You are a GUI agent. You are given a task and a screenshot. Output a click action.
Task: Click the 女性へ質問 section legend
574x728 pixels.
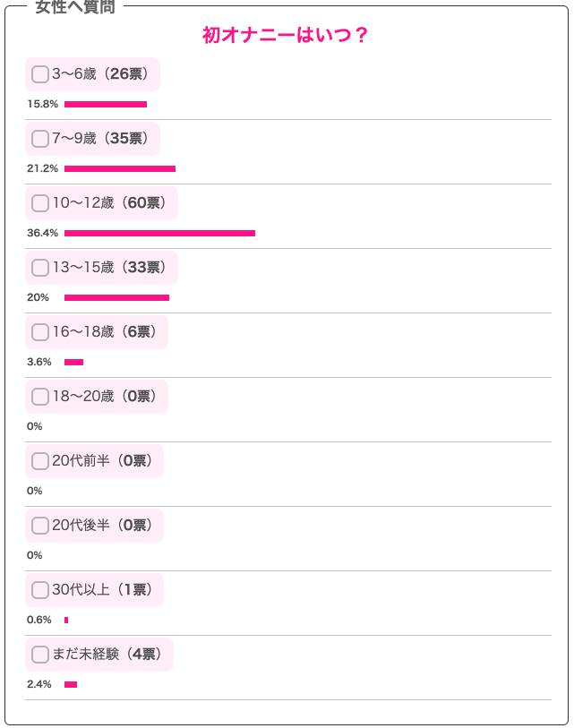coord(74,8)
